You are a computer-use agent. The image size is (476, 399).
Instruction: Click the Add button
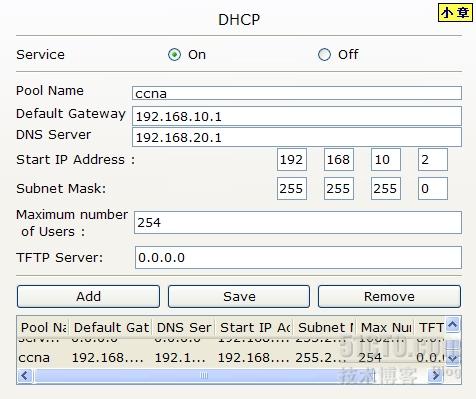click(88, 296)
